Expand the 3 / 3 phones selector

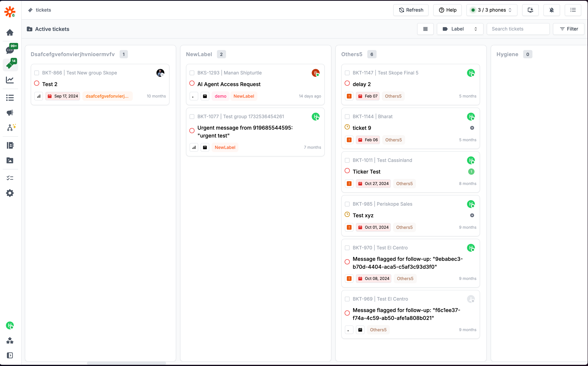pyautogui.click(x=492, y=10)
